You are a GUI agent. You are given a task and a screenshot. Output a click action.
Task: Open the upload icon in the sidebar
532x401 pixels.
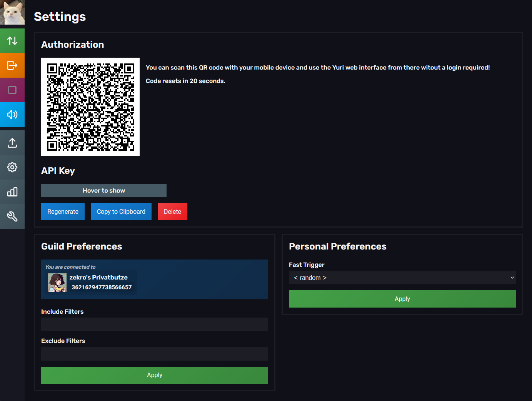click(12, 143)
